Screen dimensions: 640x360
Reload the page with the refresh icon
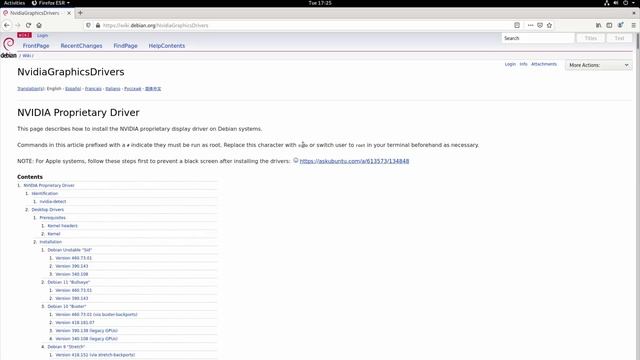(28, 25)
